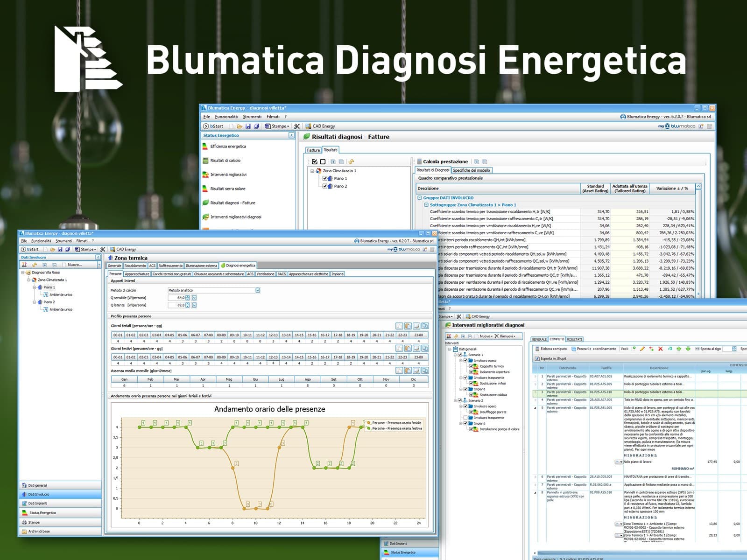
Task: Click the Calcola prestazione calculator button
Action: point(442,161)
